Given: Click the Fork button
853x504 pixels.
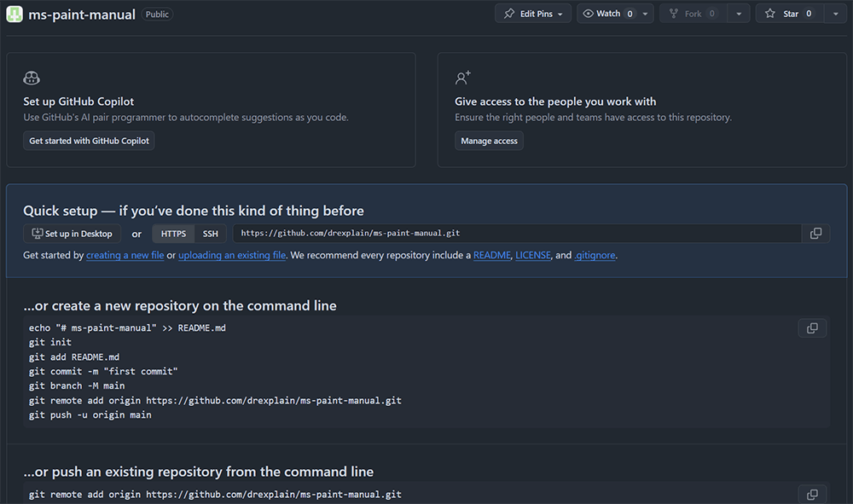Looking at the screenshot, I should pyautogui.click(x=693, y=14).
